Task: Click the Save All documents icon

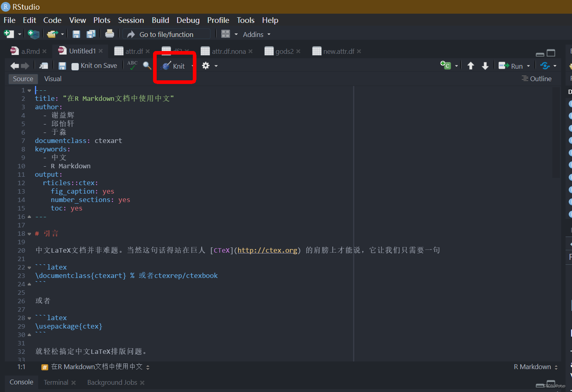Action: 91,34
